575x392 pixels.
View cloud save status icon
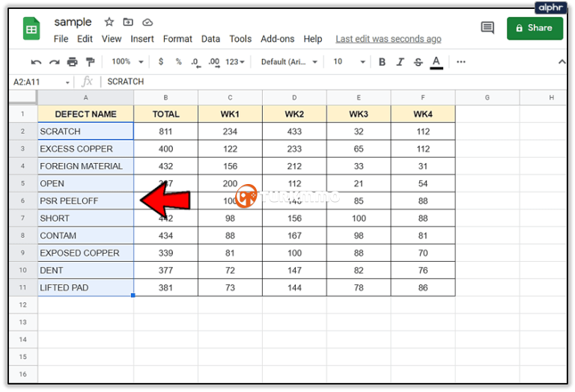(147, 22)
